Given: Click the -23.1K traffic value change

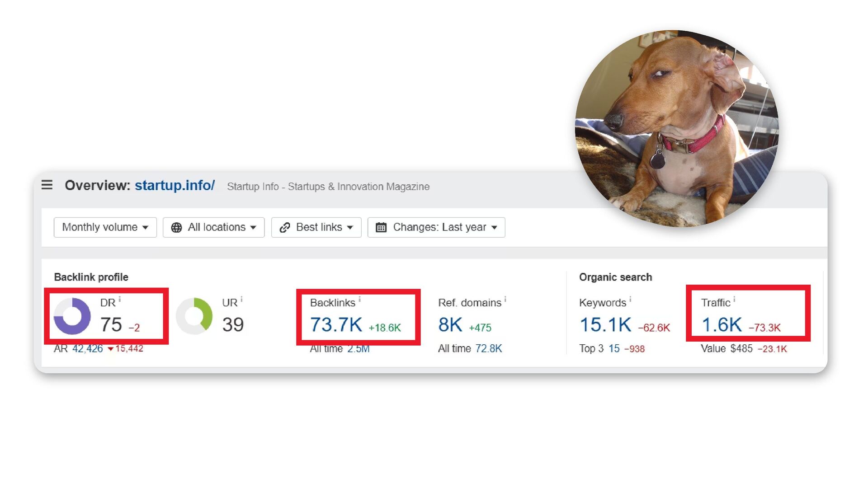Looking at the screenshot, I should (772, 349).
